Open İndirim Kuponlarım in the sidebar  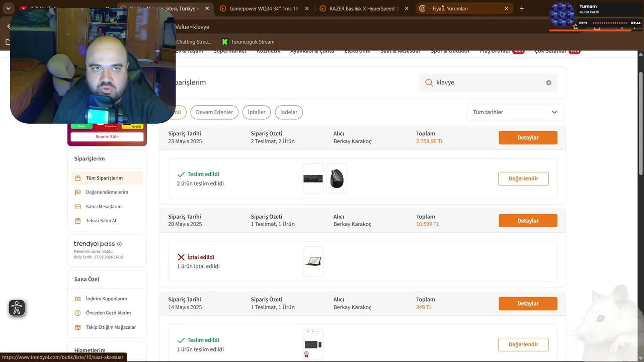click(x=107, y=299)
